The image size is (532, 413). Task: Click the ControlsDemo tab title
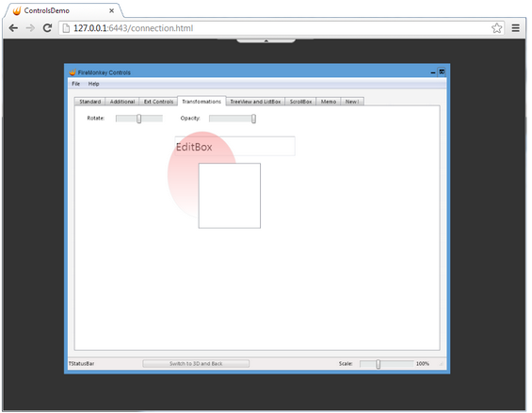coord(47,11)
